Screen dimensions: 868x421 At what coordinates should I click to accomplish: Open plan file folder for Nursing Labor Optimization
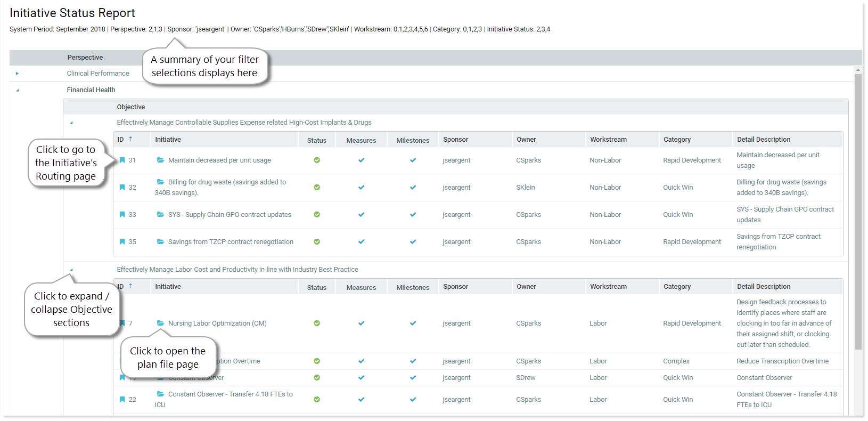click(x=160, y=323)
